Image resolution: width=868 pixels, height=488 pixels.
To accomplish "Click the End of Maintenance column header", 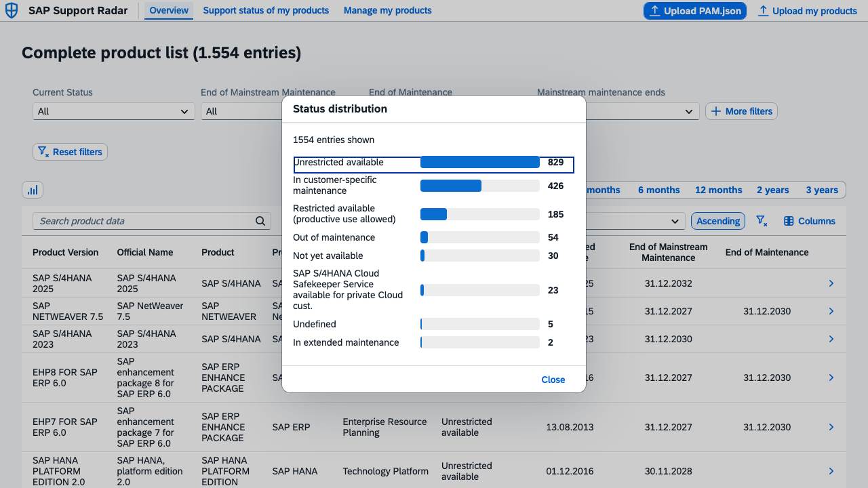I will pos(767,252).
